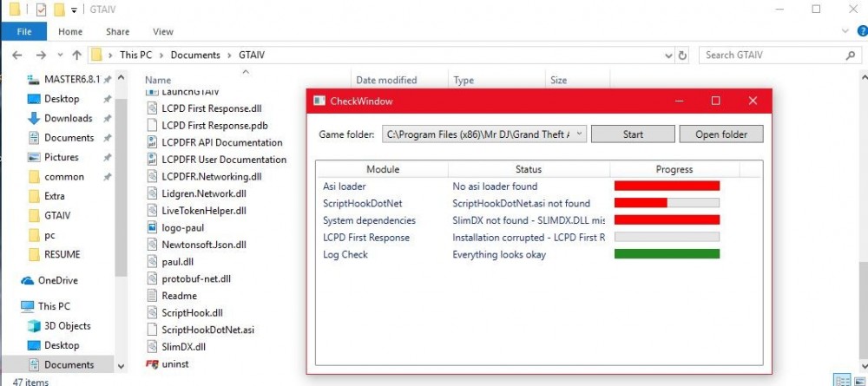Select the common folder in navigation pane
This screenshot has width=868, height=386.
click(63, 177)
